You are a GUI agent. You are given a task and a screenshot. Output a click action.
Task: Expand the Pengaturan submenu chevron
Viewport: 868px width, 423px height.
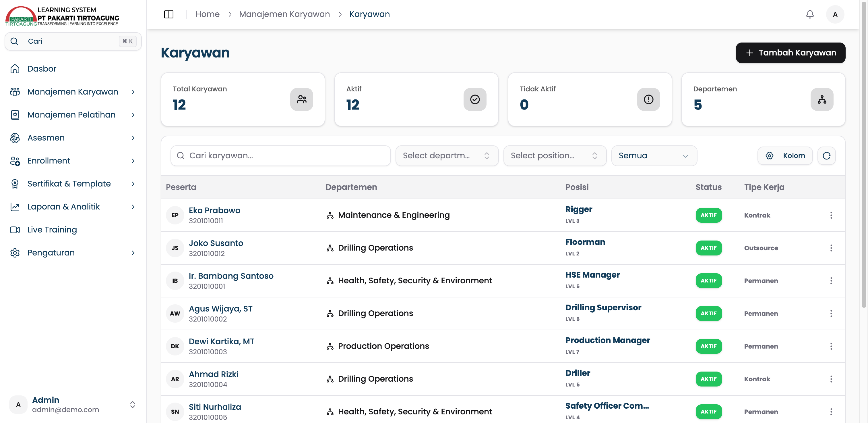pos(133,253)
